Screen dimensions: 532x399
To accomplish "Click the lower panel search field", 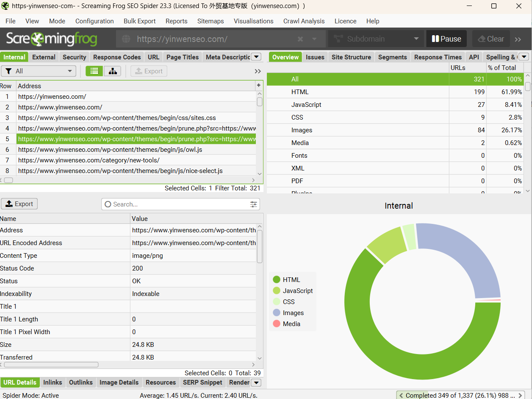I will pos(178,204).
